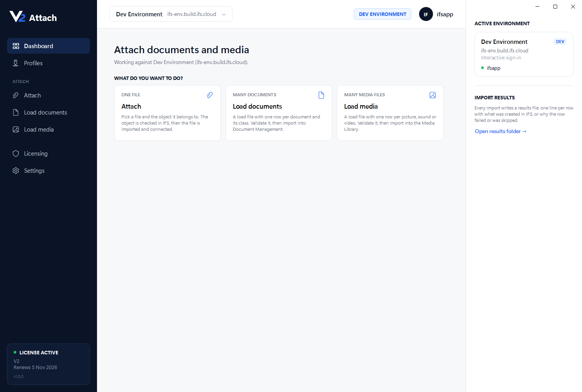Click the DEV ENVIRONMENT badge button

tap(383, 14)
